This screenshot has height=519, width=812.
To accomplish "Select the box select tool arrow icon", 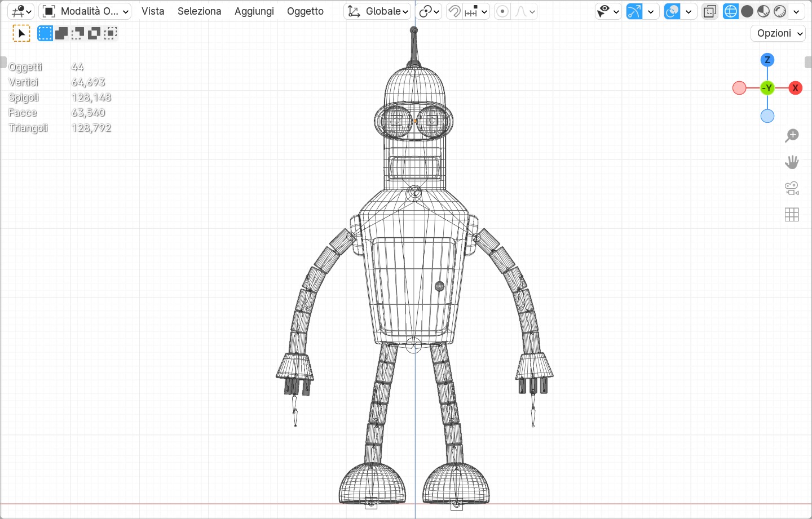I will [21, 34].
